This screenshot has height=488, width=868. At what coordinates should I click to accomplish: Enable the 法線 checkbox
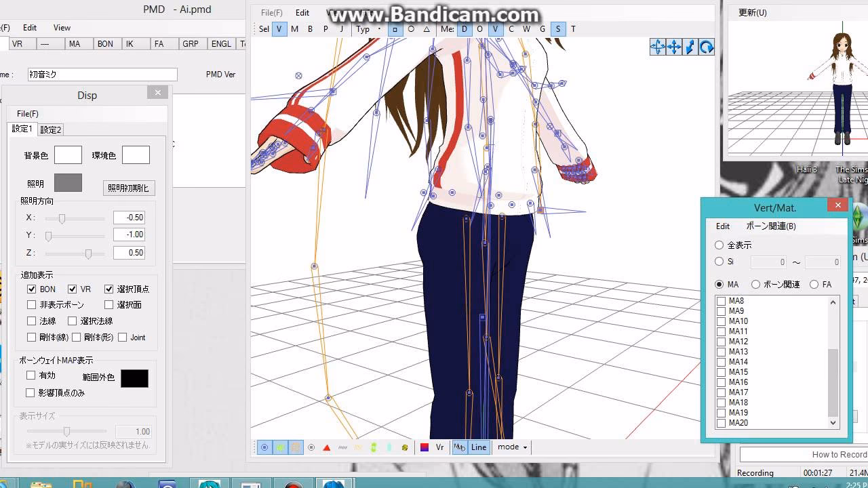(x=31, y=321)
